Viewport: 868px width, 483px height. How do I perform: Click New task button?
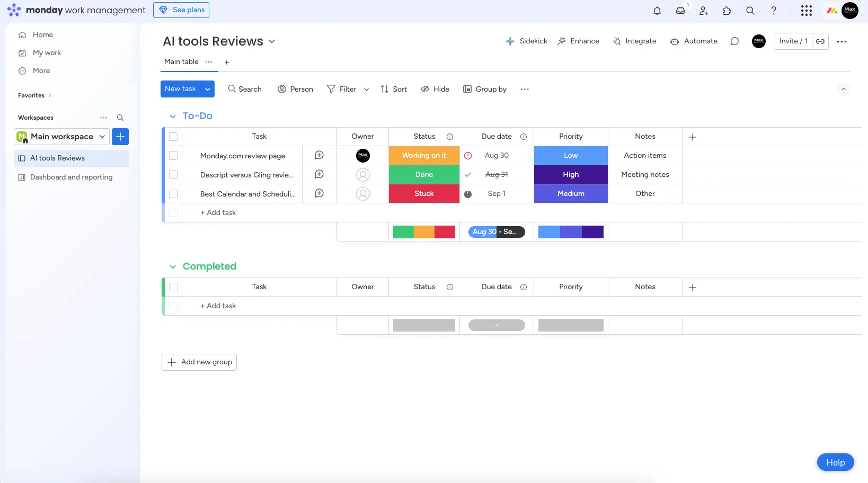(x=180, y=89)
